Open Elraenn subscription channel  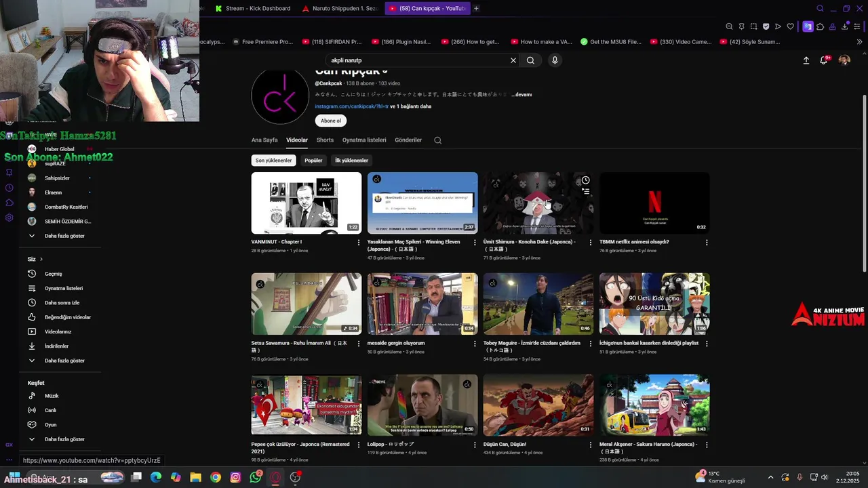tap(53, 192)
